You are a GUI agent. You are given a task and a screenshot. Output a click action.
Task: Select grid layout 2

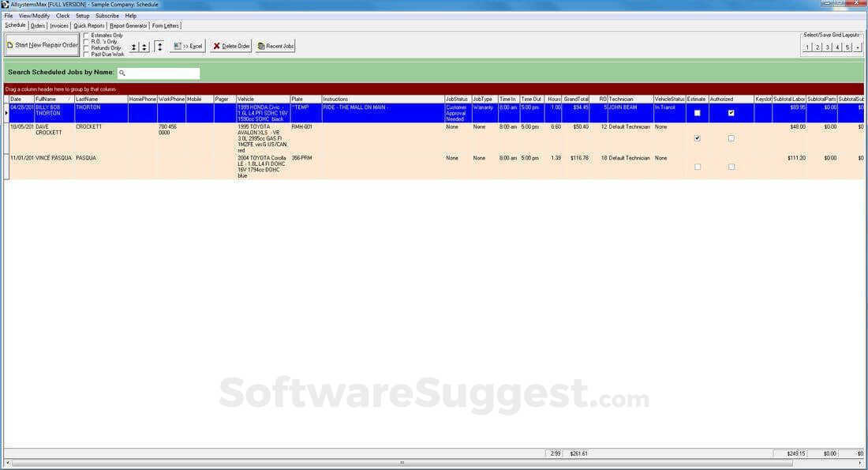tap(817, 47)
